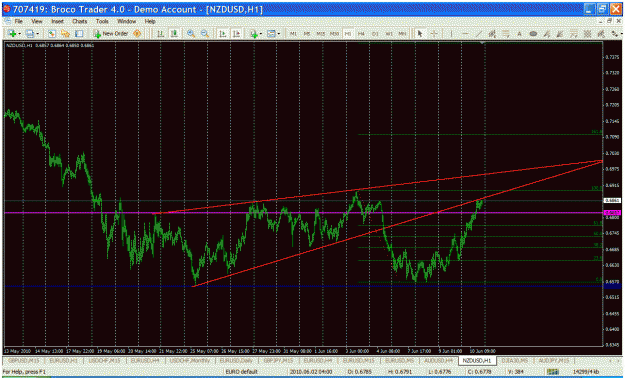625x378 pixels.
Task: Switch to the EURUSD,H1 chart tab
Action: 63,361
